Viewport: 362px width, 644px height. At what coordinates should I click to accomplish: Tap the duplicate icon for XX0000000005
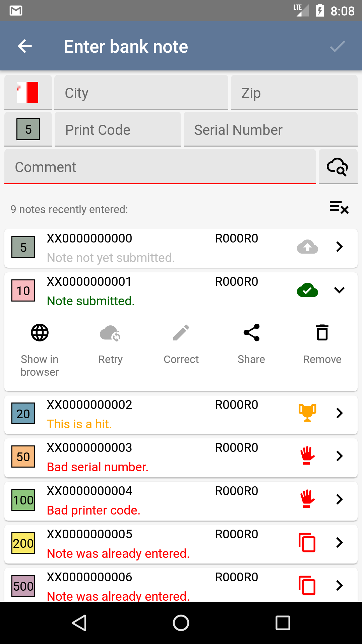[x=307, y=542]
